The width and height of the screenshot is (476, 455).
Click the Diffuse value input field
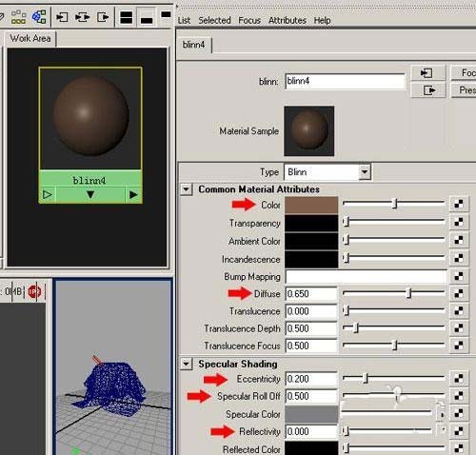click(x=311, y=294)
